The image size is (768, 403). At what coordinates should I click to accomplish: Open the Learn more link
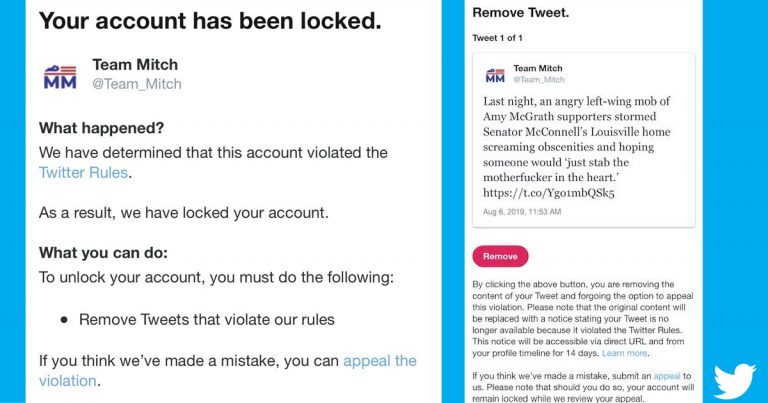[x=624, y=353]
